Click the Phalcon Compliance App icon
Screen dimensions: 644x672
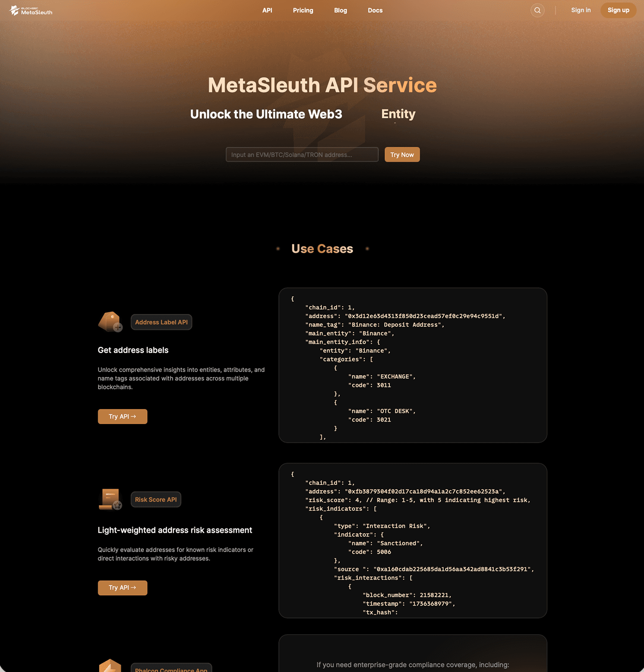pyautogui.click(x=110, y=666)
